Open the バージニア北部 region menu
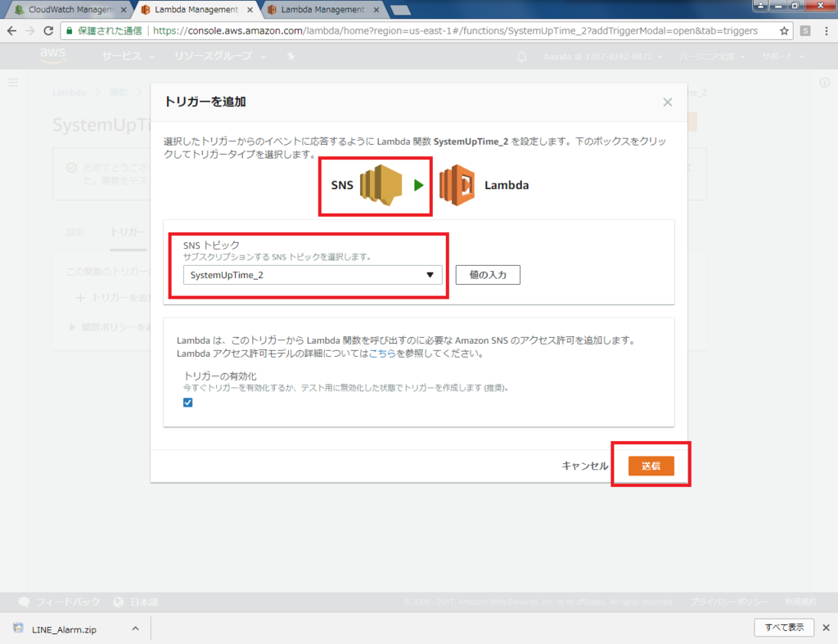 point(712,56)
